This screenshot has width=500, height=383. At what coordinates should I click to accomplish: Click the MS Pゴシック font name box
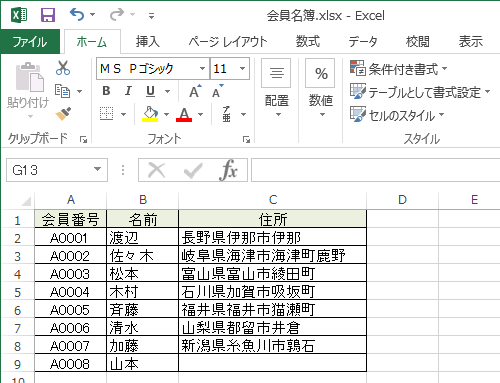(x=147, y=69)
